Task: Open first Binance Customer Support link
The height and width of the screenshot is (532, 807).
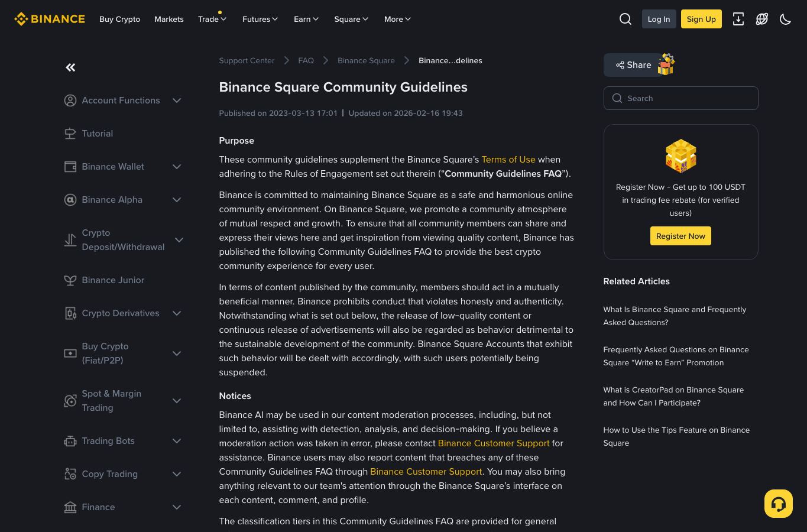Action: (x=494, y=443)
